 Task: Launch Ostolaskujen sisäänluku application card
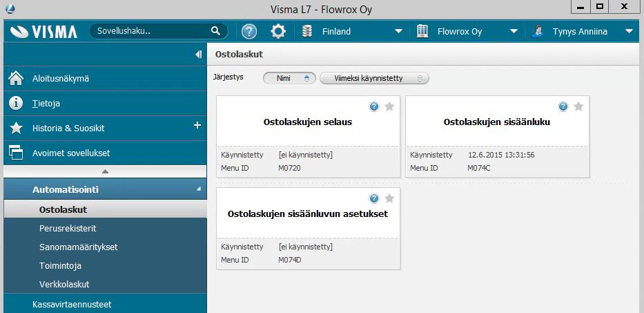click(x=497, y=137)
